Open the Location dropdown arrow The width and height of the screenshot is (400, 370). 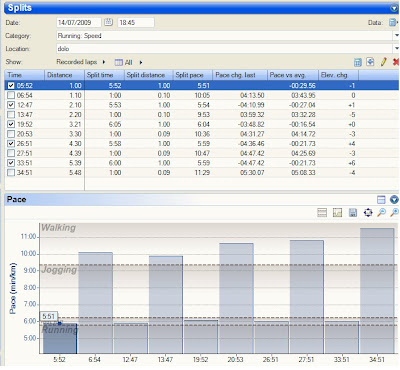[x=396, y=48]
